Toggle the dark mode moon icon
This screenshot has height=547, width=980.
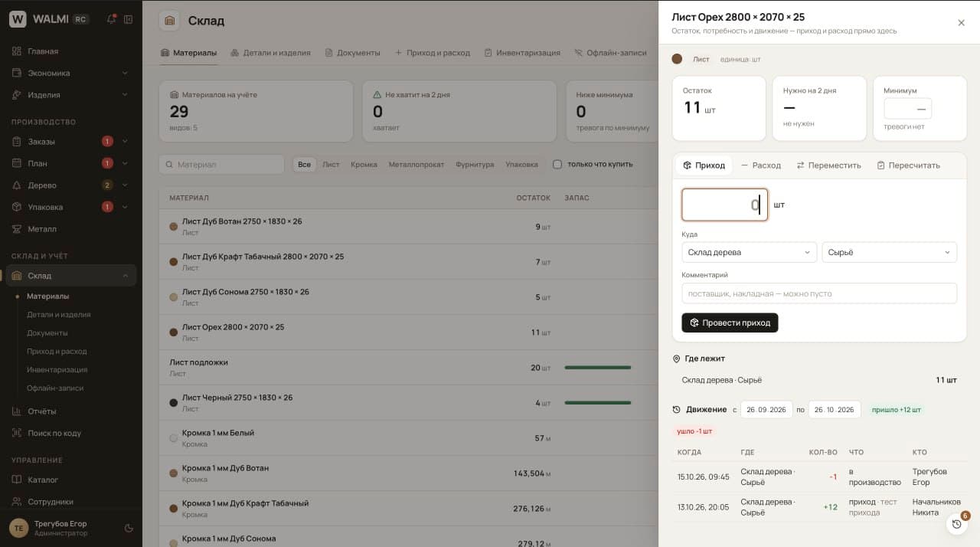[129, 528]
